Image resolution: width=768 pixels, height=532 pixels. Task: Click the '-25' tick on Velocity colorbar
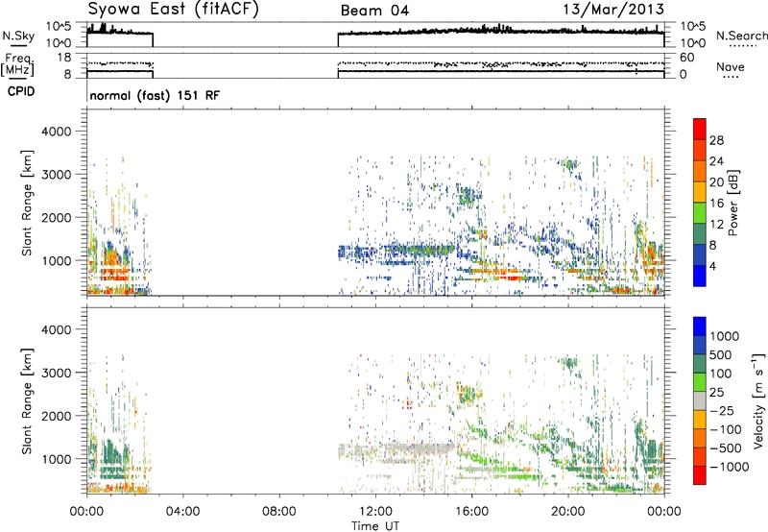722,410
